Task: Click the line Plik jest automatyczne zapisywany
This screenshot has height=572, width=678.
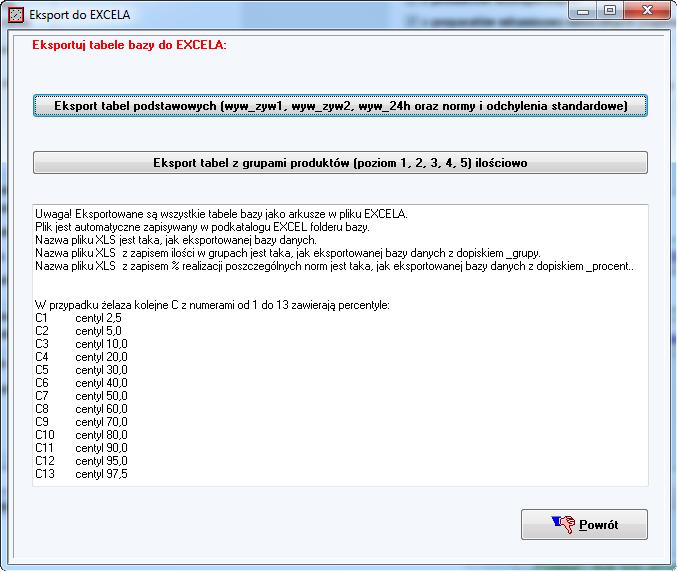Action: click(202, 227)
